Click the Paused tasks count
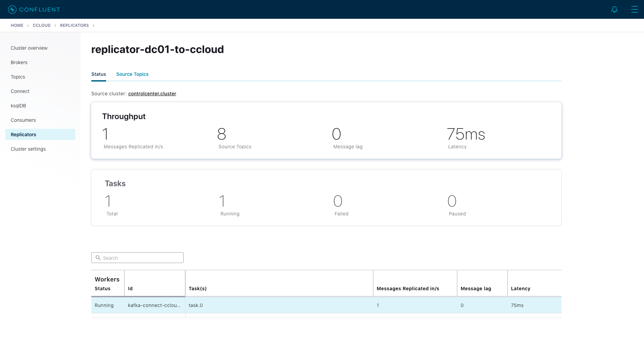The image size is (644, 362). pyautogui.click(x=457, y=205)
